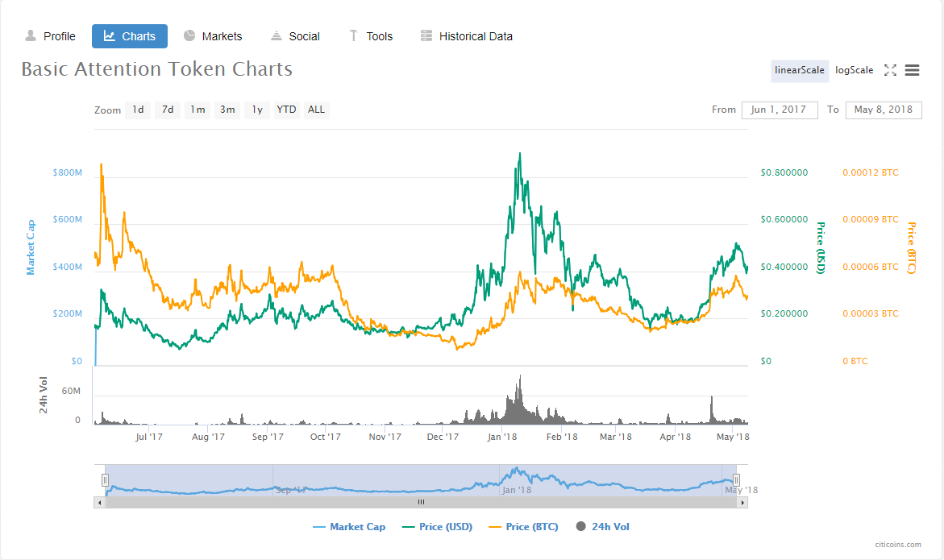The width and height of the screenshot is (944, 560).
Task: Click the Jul '17 x-axis label
Action: click(x=148, y=437)
